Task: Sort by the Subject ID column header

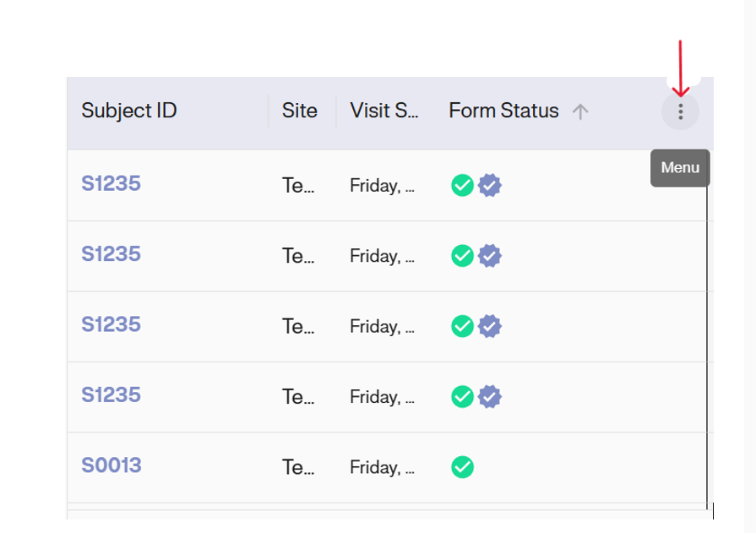Action: coord(129,111)
